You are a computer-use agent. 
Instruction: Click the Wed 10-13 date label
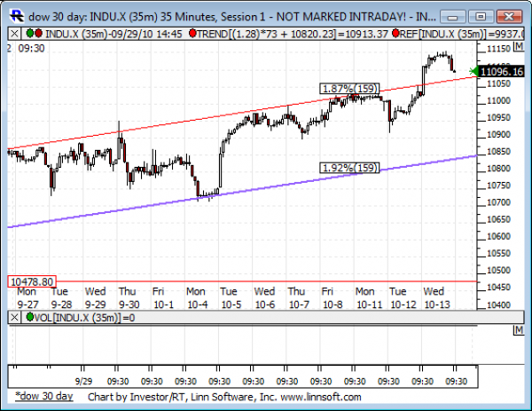[x=436, y=298]
